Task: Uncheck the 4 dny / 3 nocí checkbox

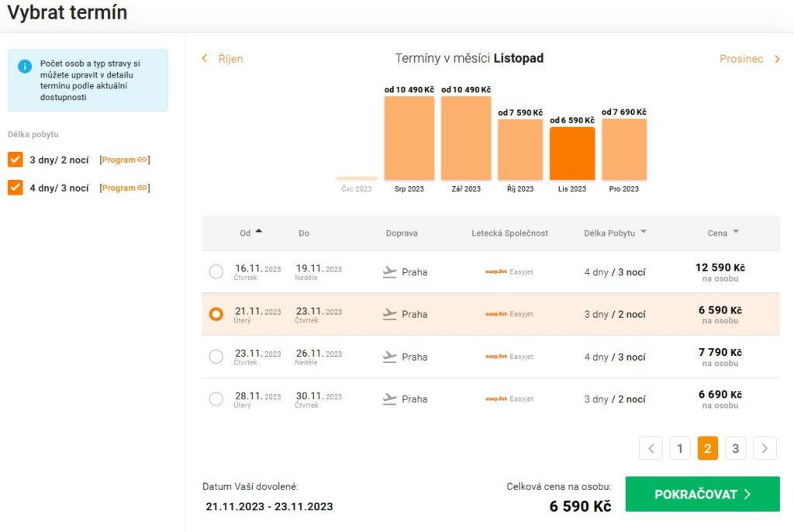Action: click(16, 188)
